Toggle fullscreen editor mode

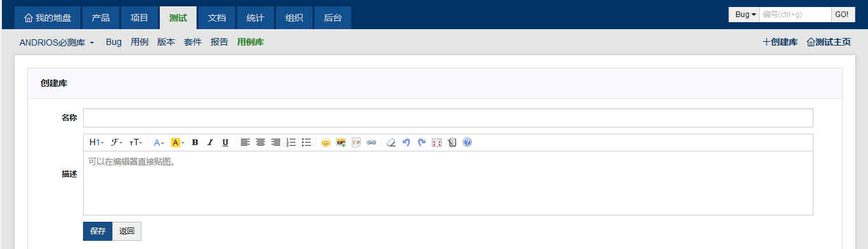point(437,143)
